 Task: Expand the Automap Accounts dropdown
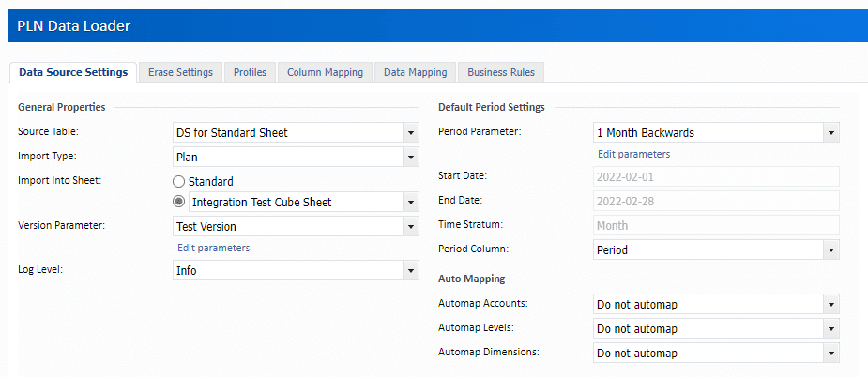point(830,305)
